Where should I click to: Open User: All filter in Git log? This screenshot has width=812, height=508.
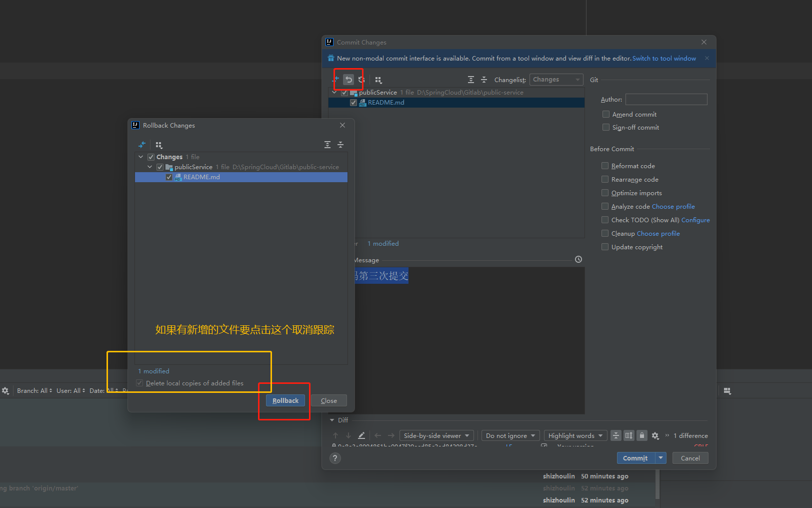(71, 391)
